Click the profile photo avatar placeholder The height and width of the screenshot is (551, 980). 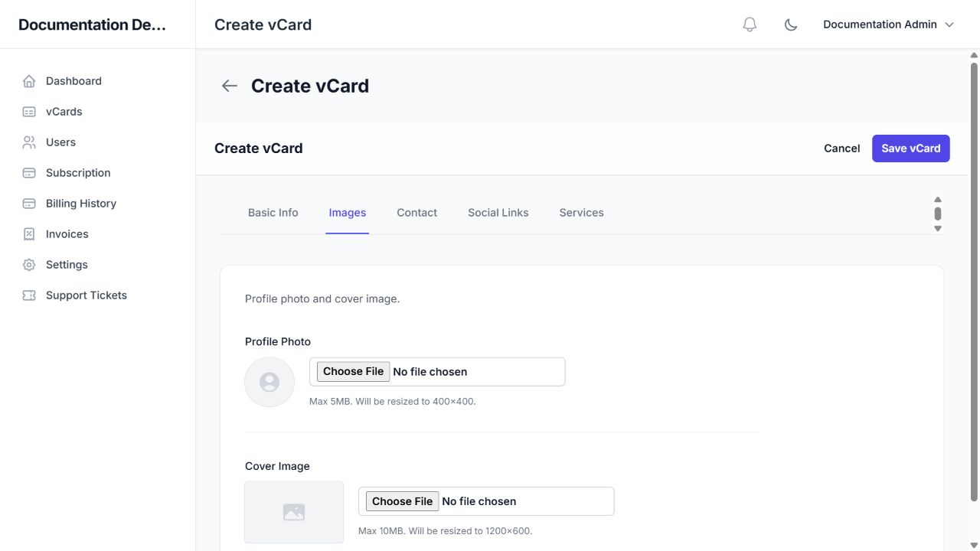pyautogui.click(x=269, y=382)
